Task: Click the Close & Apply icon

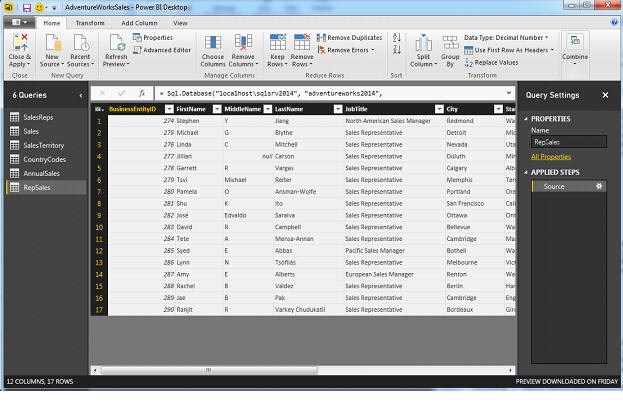Action: [20, 43]
